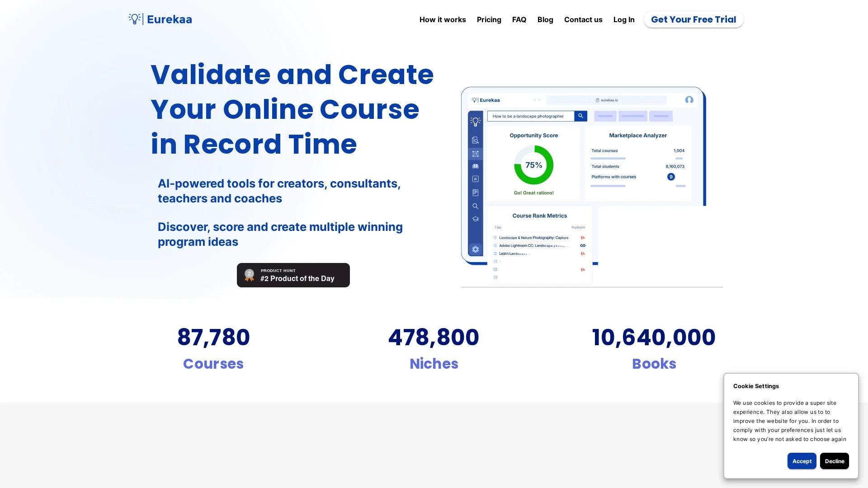The width and height of the screenshot is (868, 488).
Task: Open the Contact us page
Action: point(583,19)
